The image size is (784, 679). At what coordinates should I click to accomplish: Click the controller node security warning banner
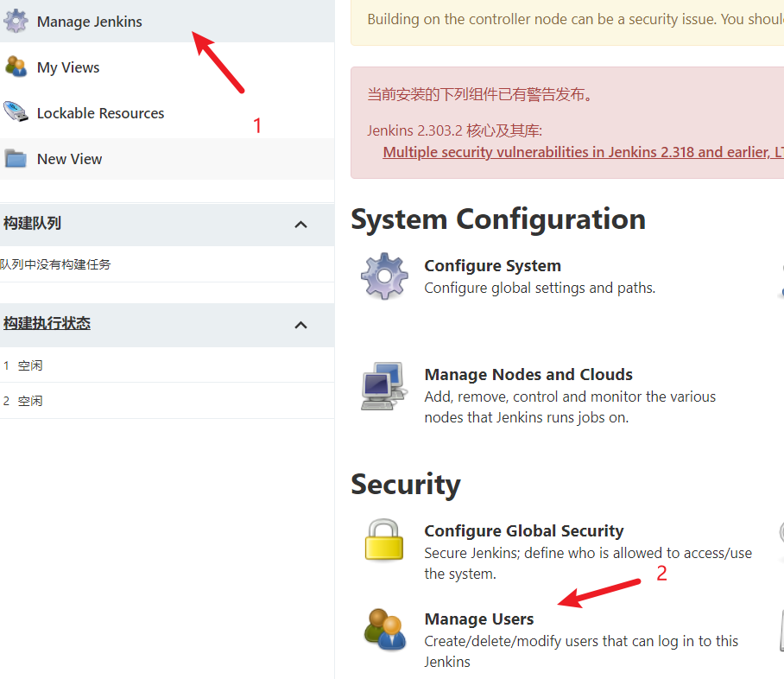(x=567, y=22)
